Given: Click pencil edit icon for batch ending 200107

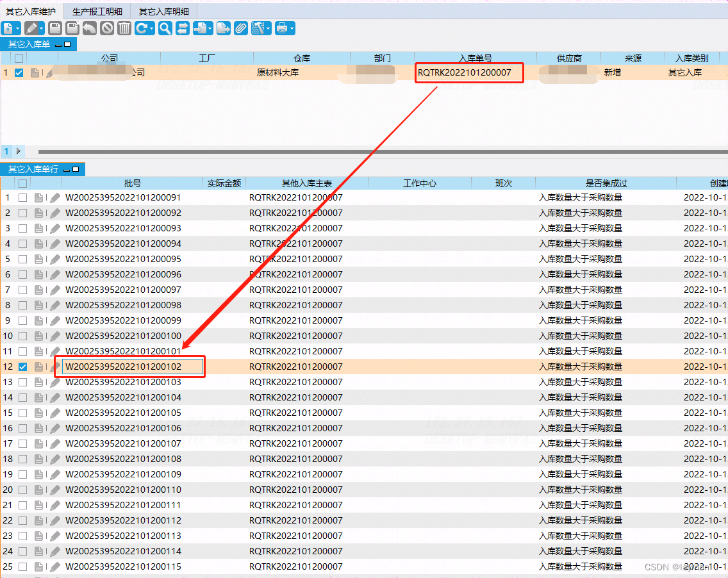Looking at the screenshot, I should 54,443.
